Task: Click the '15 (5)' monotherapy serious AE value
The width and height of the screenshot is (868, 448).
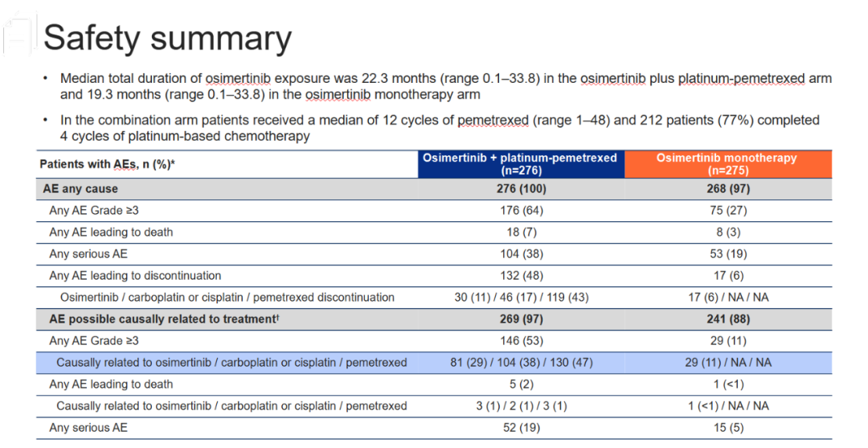Action: pyautogui.click(x=727, y=427)
